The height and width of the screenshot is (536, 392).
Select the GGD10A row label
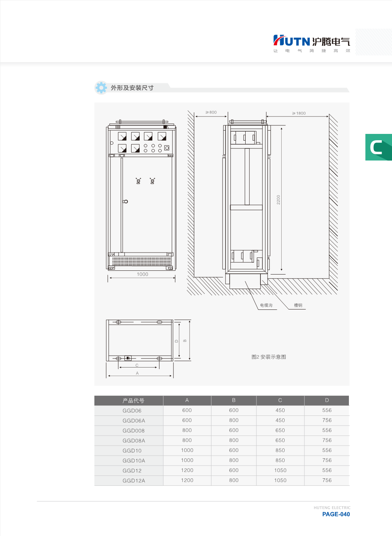(x=134, y=460)
